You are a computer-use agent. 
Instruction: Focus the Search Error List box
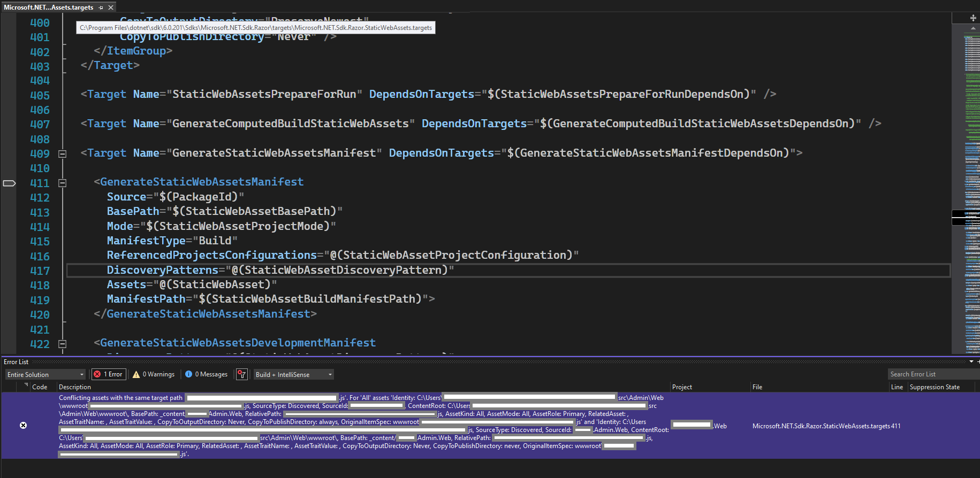932,374
